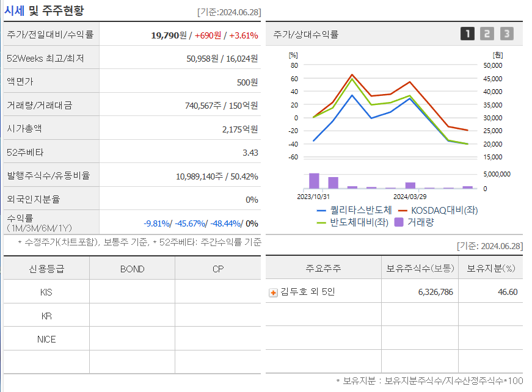Screen dimensions: 532x392
Task: Switch chart to view 1
Action: coord(467,34)
